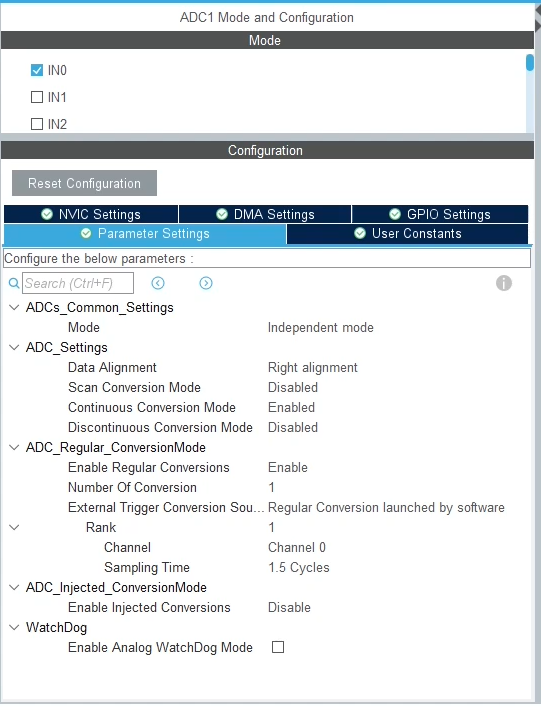Click the Continuous Conversion Mode label
This screenshot has width=541, height=710.
click(152, 407)
